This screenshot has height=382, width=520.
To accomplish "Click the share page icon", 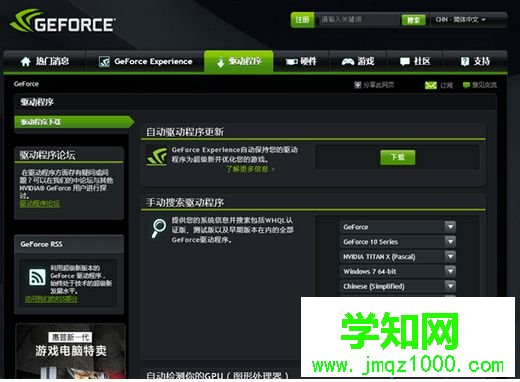I will click(357, 85).
